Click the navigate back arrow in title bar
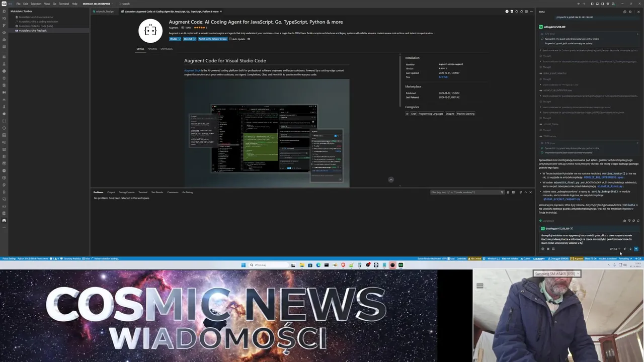The height and width of the screenshot is (362, 644). pos(579,4)
